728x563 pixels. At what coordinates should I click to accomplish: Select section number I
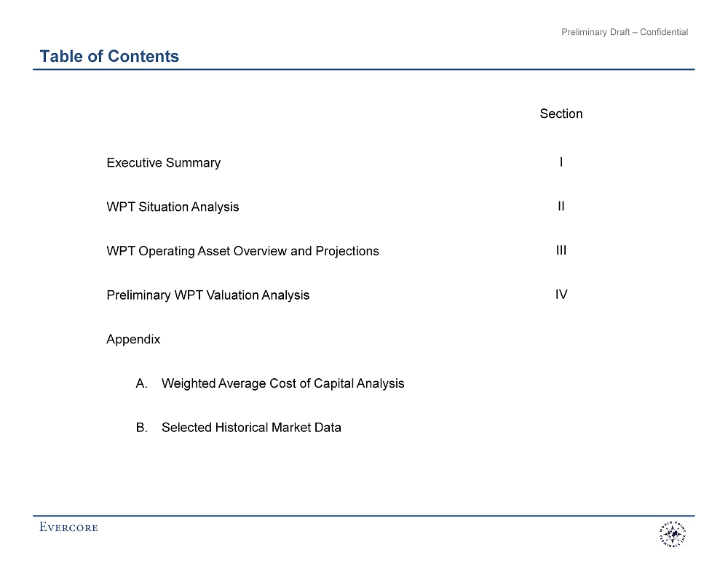coord(561,162)
